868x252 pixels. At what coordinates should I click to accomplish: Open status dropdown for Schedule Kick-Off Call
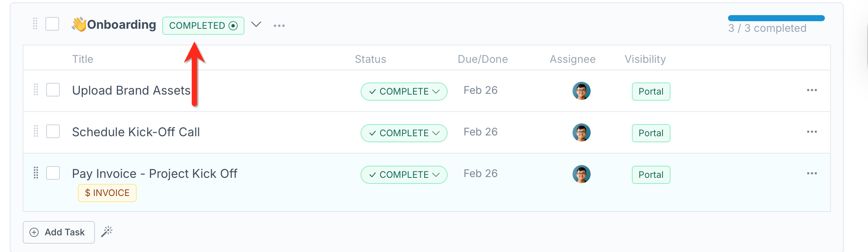pos(404,133)
